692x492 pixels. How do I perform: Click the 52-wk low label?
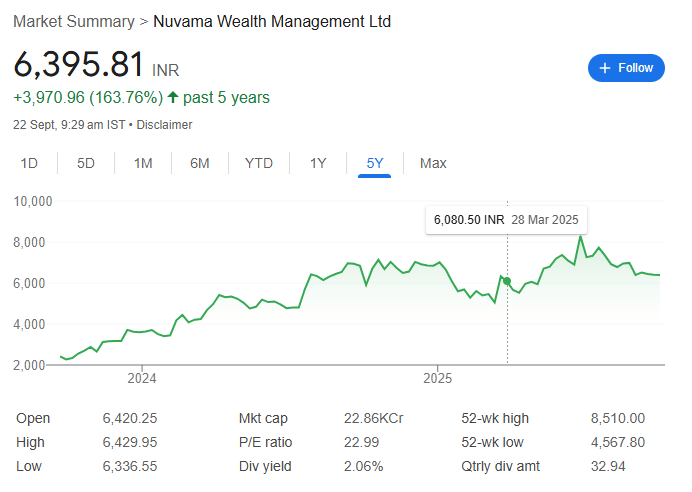coord(492,442)
